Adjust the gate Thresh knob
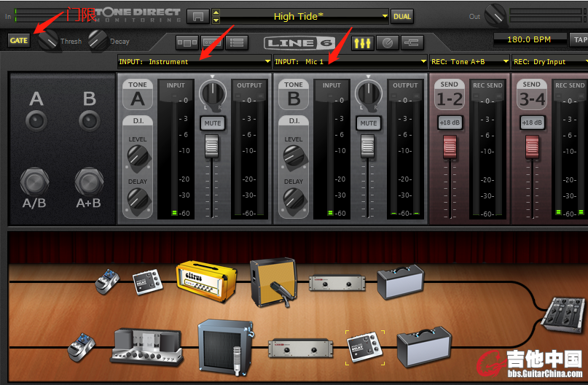 pos(48,40)
